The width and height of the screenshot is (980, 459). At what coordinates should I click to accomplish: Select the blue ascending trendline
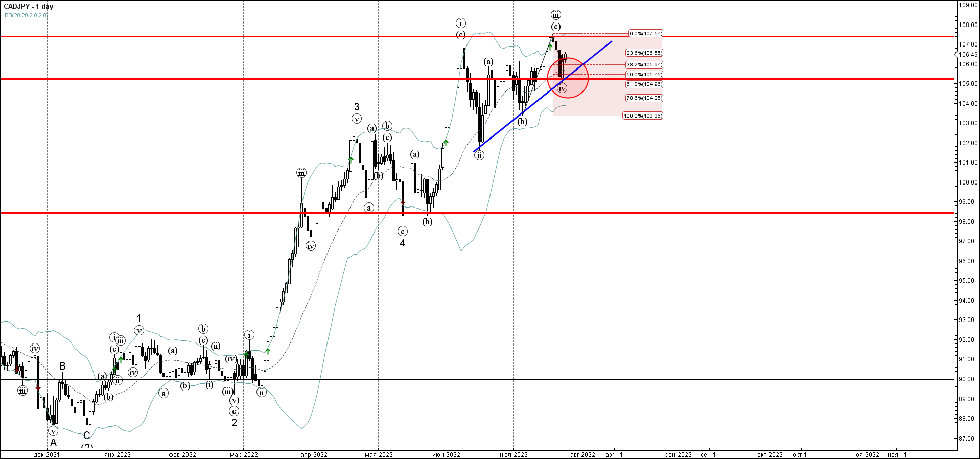coord(543,96)
